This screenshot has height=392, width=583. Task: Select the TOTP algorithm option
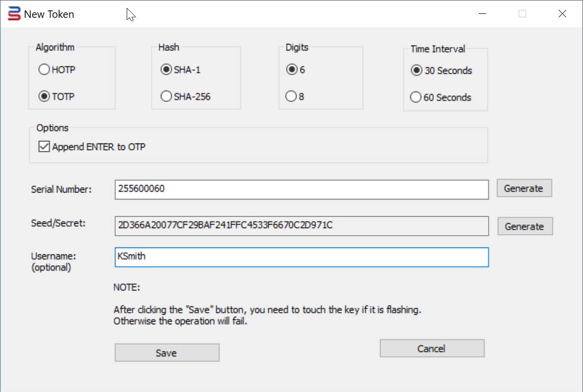click(44, 97)
